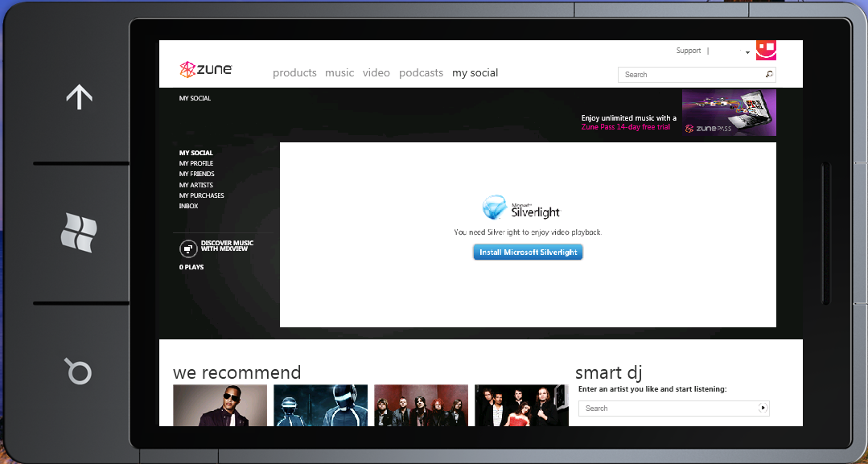This screenshot has width=868, height=464.
Task: Click the 0 PLAYS text
Action: (191, 267)
